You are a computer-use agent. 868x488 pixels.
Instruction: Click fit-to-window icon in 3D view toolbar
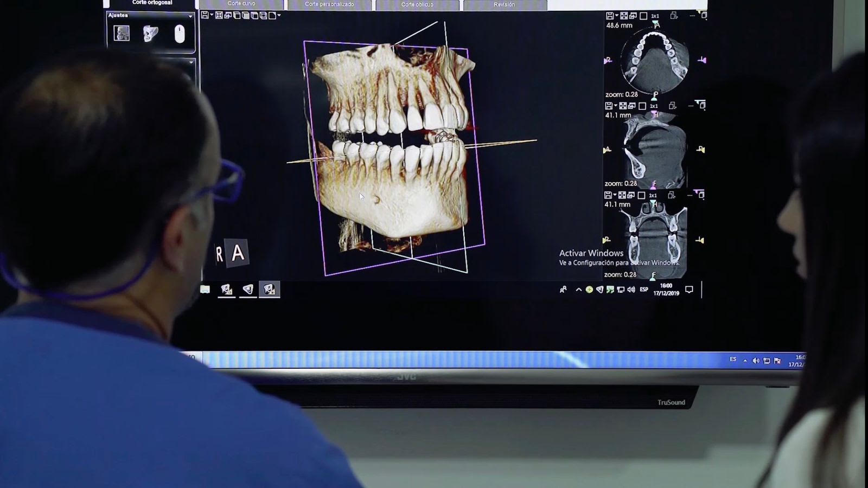coord(219,15)
